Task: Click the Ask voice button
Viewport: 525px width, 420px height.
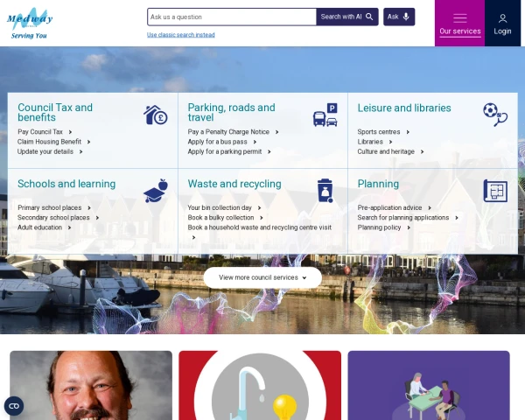Action: (x=399, y=17)
